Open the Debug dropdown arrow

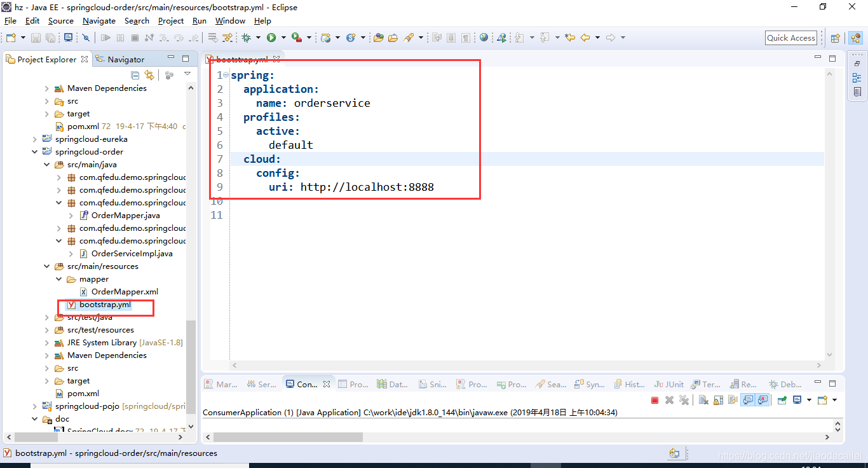click(x=258, y=38)
